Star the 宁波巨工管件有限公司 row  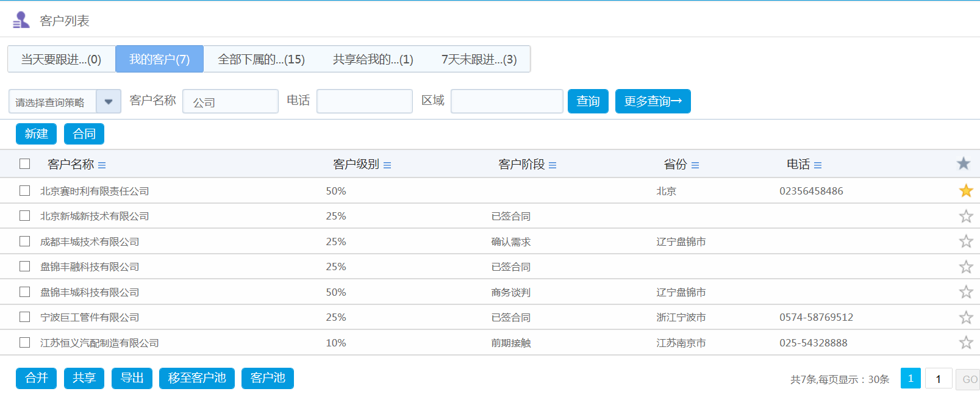point(966,317)
